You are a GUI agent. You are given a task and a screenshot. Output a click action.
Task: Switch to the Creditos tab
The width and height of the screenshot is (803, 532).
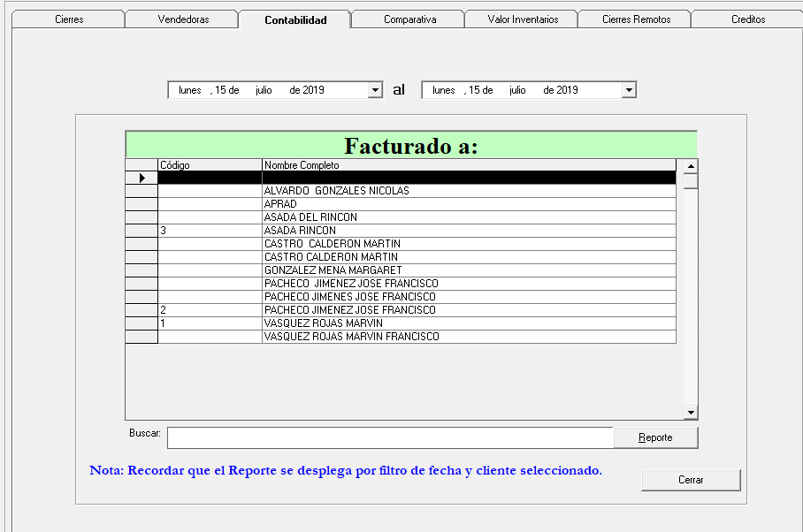748,19
